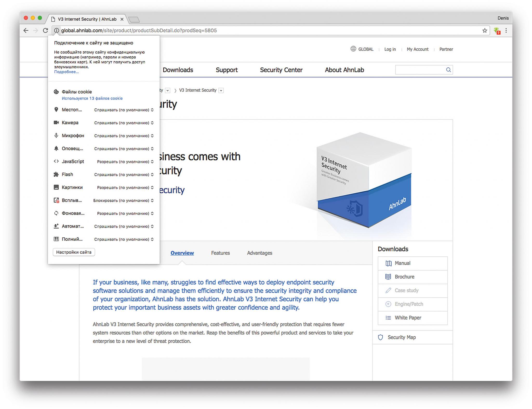532x409 pixels.
Task: Switch to the Features tab
Action: (x=220, y=253)
